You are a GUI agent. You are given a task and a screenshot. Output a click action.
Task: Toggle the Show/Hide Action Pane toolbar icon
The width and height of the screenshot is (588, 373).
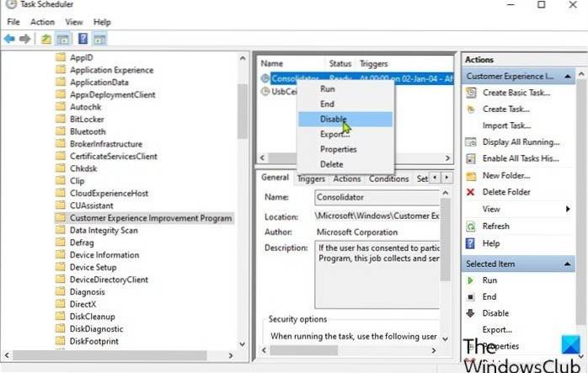tap(99, 39)
